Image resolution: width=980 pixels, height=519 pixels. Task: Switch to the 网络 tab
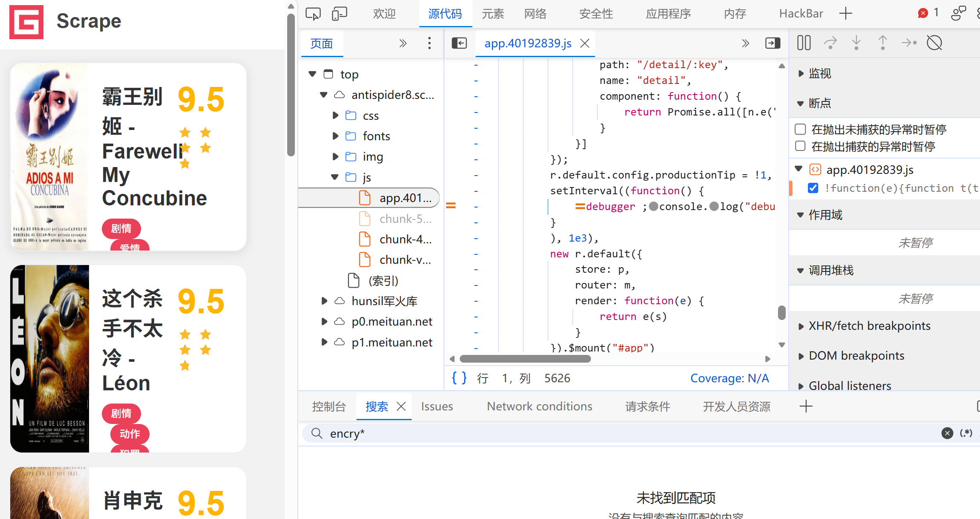pyautogui.click(x=535, y=14)
